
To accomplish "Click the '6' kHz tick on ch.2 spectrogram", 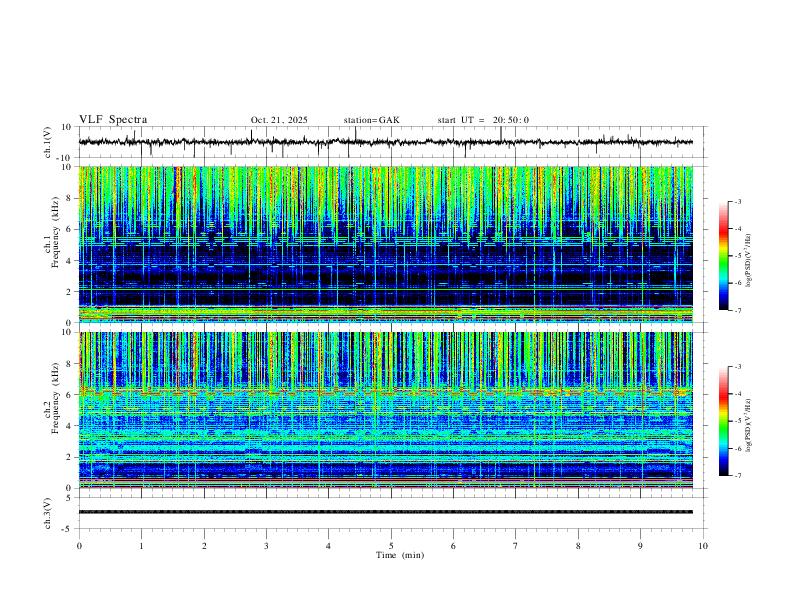I will [70, 395].
